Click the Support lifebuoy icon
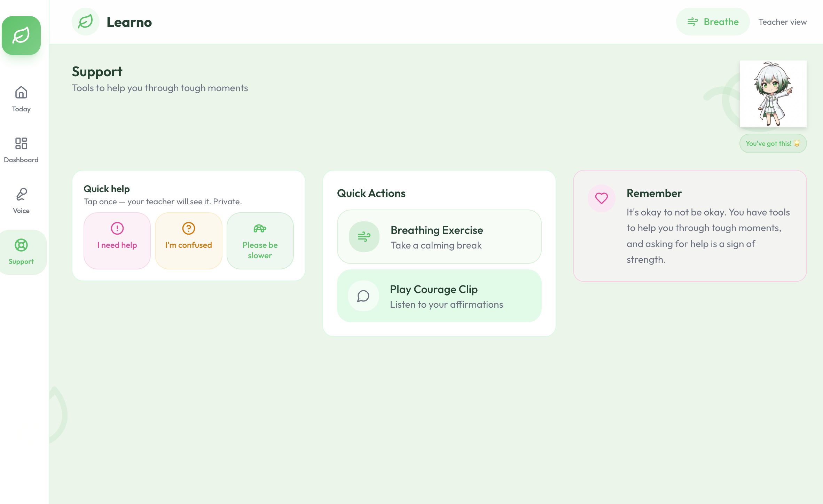 [21, 245]
